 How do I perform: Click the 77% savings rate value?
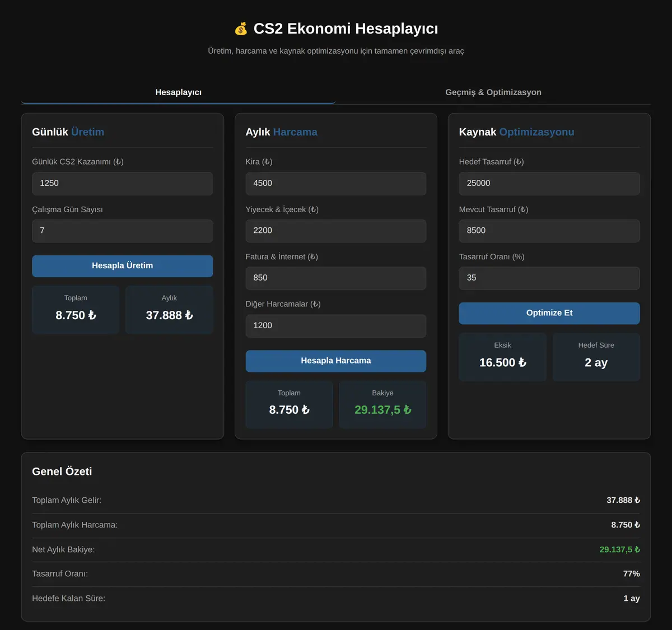(632, 573)
